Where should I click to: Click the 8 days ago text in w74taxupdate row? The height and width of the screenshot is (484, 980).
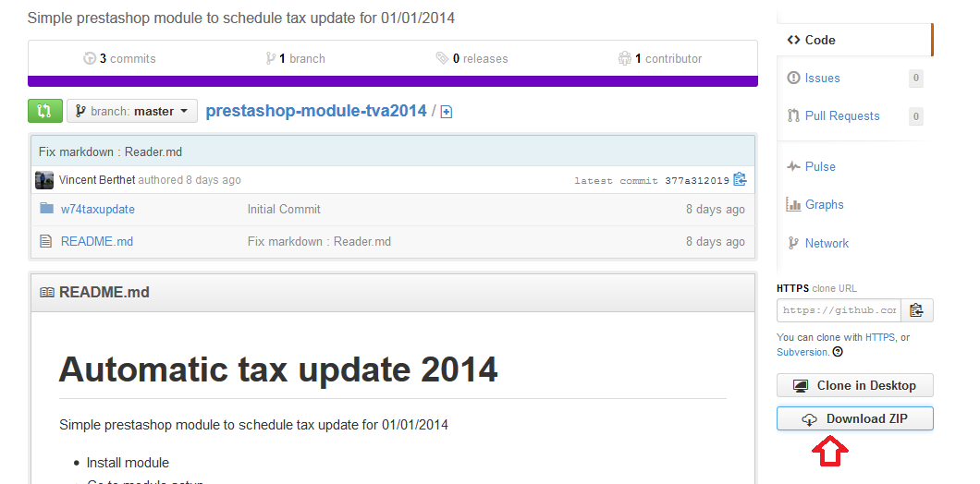tap(715, 210)
